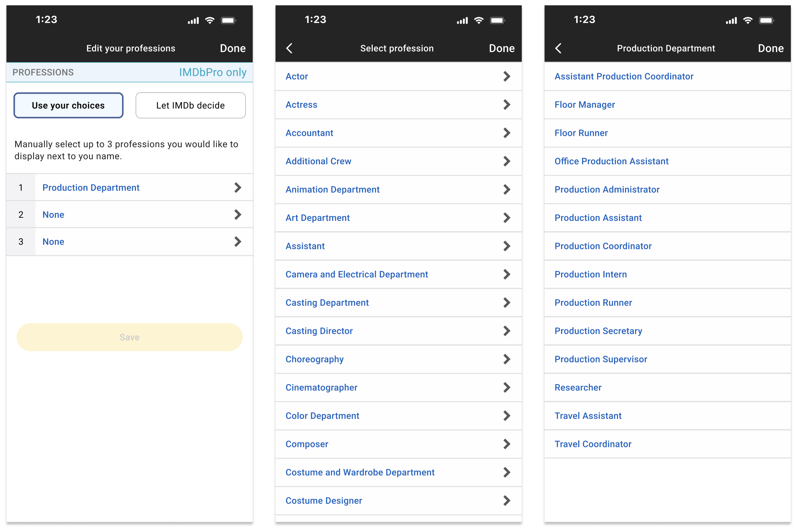Tap the Save button
Screen dimensions: 797x532
[129, 337]
